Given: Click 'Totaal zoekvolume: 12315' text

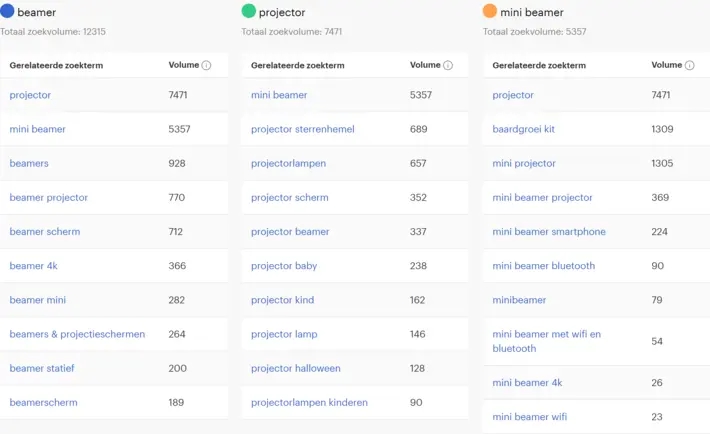Looking at the screenshot, I should click(53, 32).
